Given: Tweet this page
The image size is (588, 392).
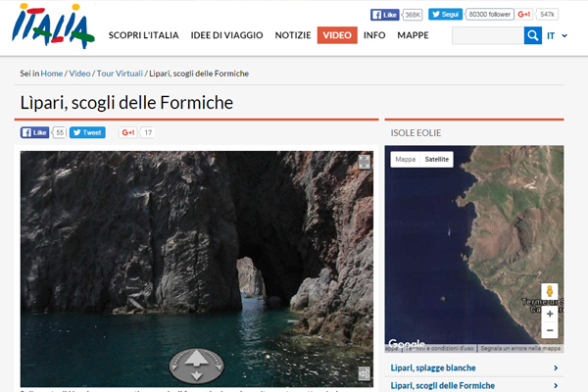Looking at the screenshot, I should coord(87,132).
